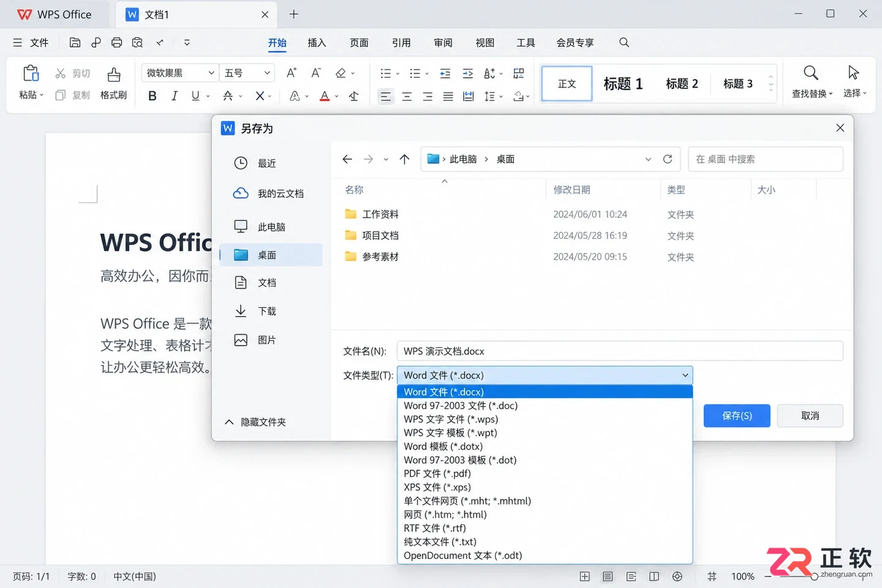882x588 pixels.
Task: Click the search magnifier in the tab bar
Action: coord(624,42)
